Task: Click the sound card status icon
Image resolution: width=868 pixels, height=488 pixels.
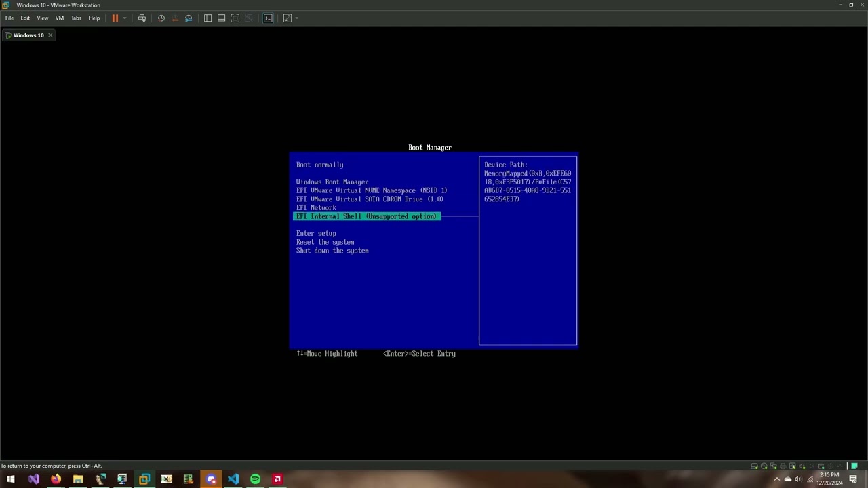Action: click(x=802, y=466)
